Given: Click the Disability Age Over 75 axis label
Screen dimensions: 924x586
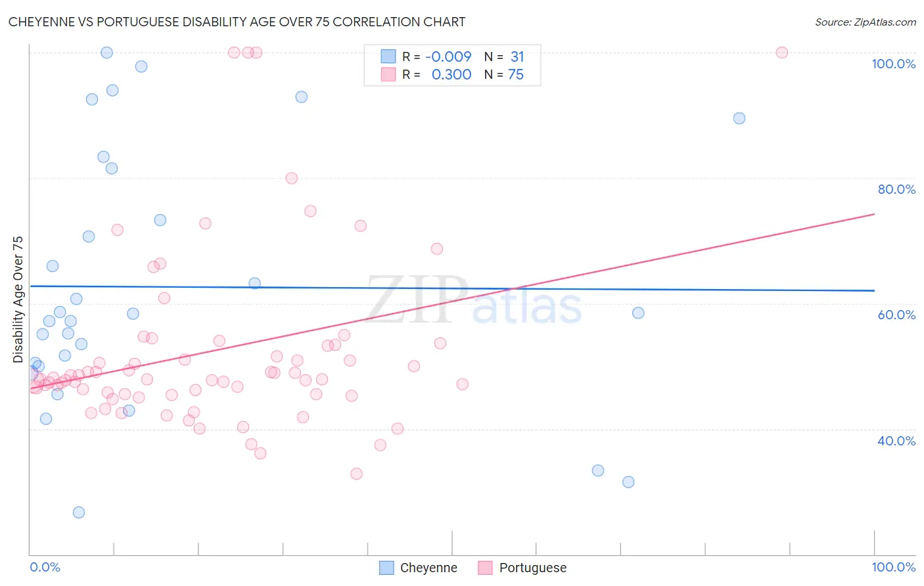Looking at the screenshot, I should (x=18, y=300).
